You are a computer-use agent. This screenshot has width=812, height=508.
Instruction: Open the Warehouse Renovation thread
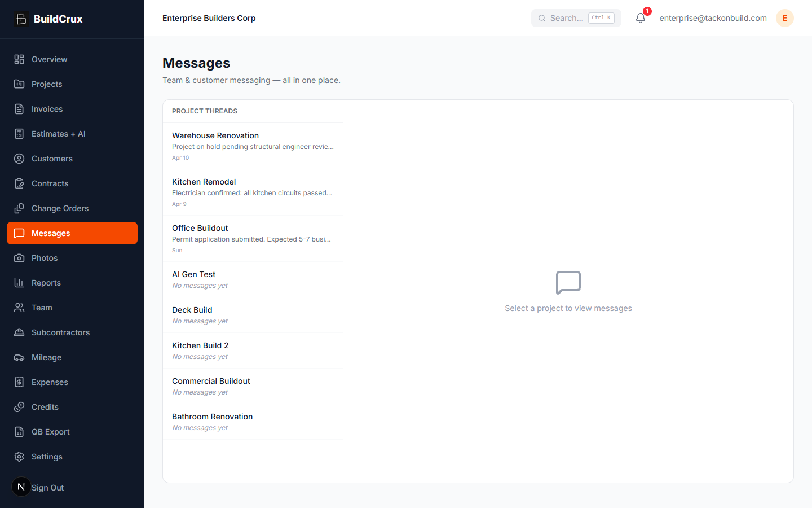(x=253, y=146)
